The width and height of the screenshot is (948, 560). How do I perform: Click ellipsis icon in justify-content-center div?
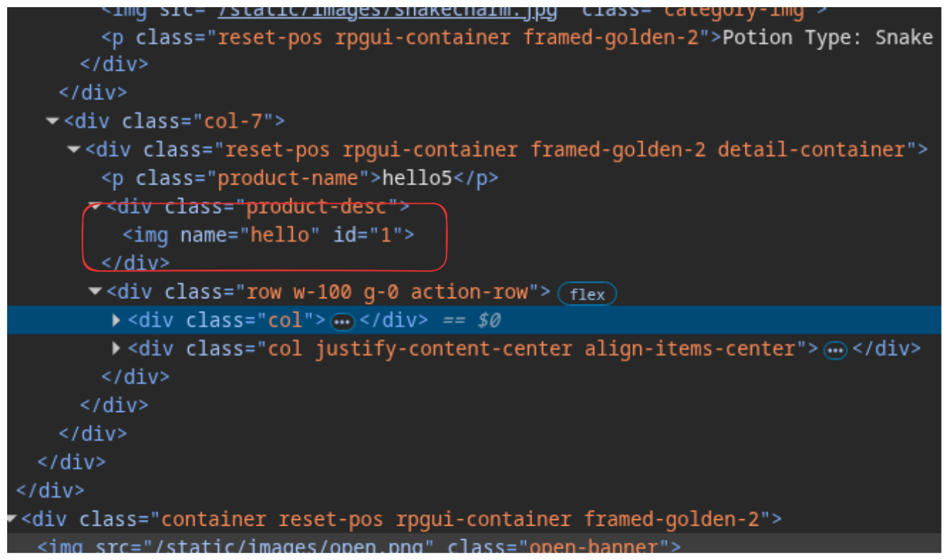point(836,350)
